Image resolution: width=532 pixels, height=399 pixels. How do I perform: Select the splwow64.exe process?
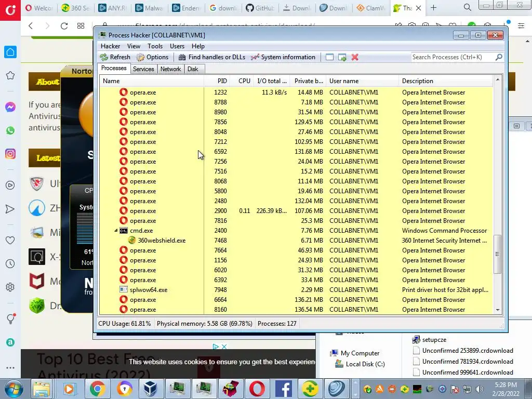point(296,290)
